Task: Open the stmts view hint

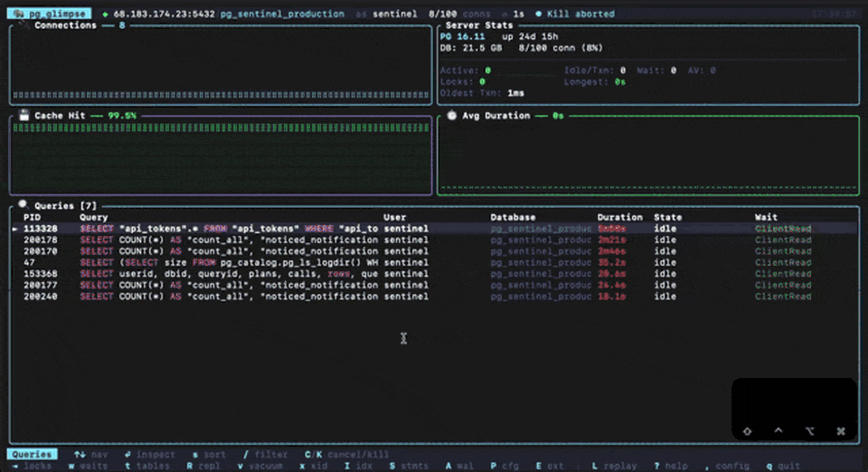Action: pos(409,466)
